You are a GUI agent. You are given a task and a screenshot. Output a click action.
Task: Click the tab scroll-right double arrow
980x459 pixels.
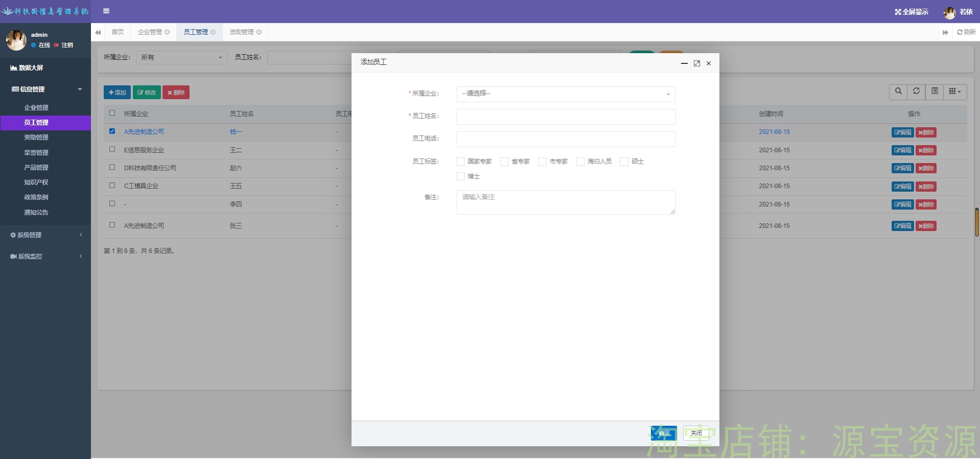pyautogui.click(x=945, y=32)
